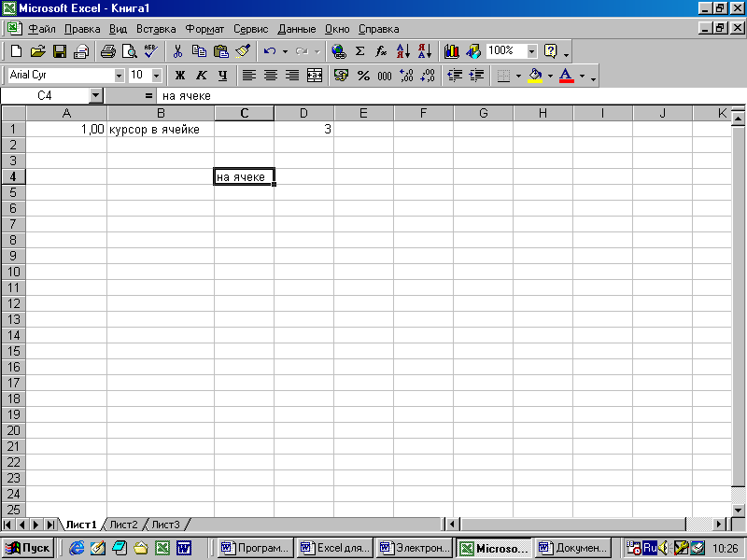This screenshot has width=747, height=560.
Task: Align cell text to the left
Action: click(249, 76)
